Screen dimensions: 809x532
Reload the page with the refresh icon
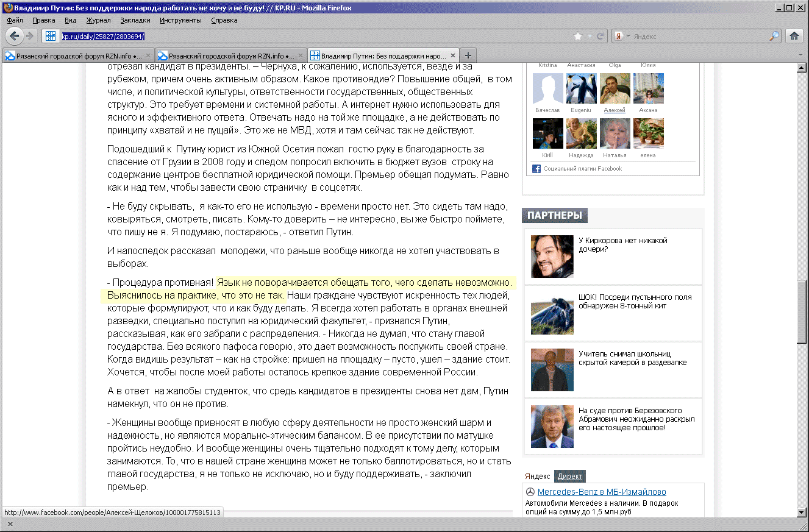[601, 36]
